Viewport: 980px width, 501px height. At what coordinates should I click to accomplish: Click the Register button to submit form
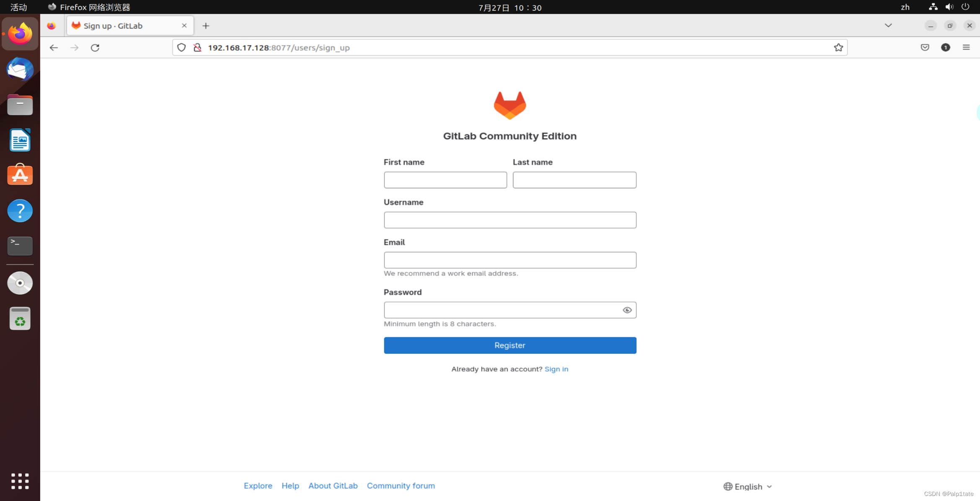click(x=510, y=345)
